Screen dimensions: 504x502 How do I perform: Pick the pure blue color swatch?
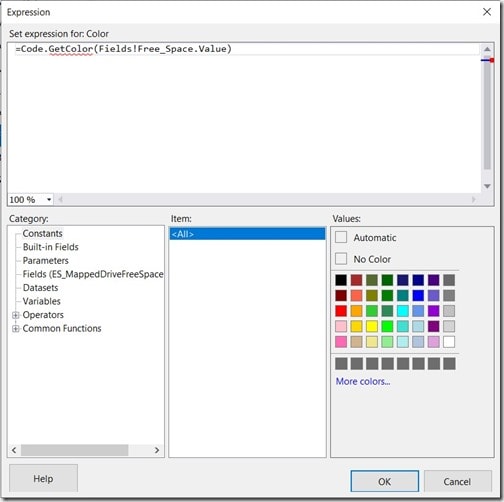[418, 295]
